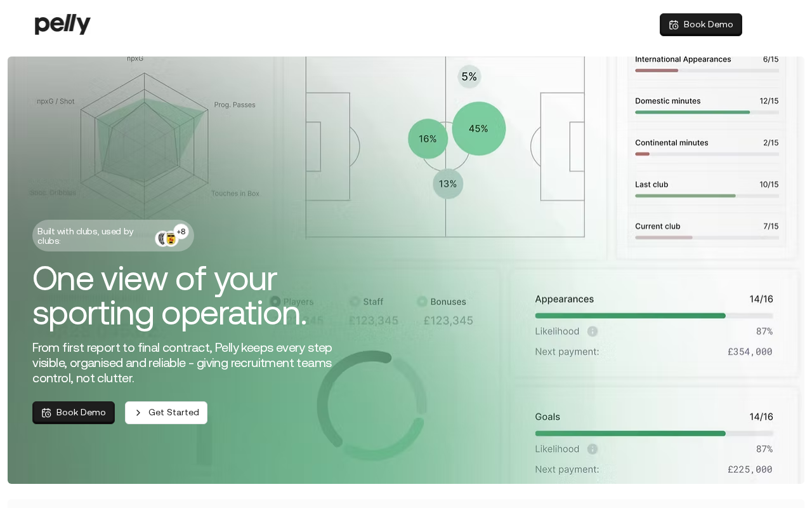Click the "Appearances" card title
The image size is (812, 508).
(565, 299)
